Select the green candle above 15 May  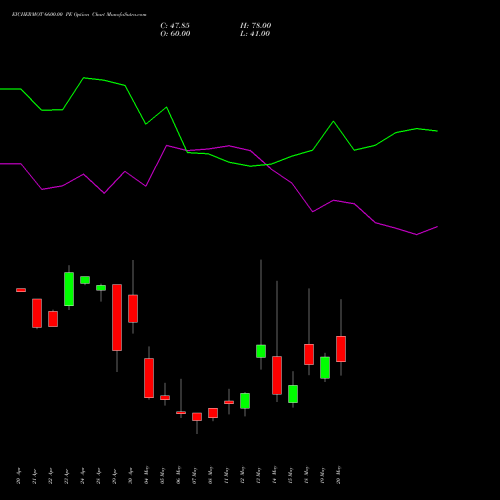pyautogui.click(x=293, y=394)
